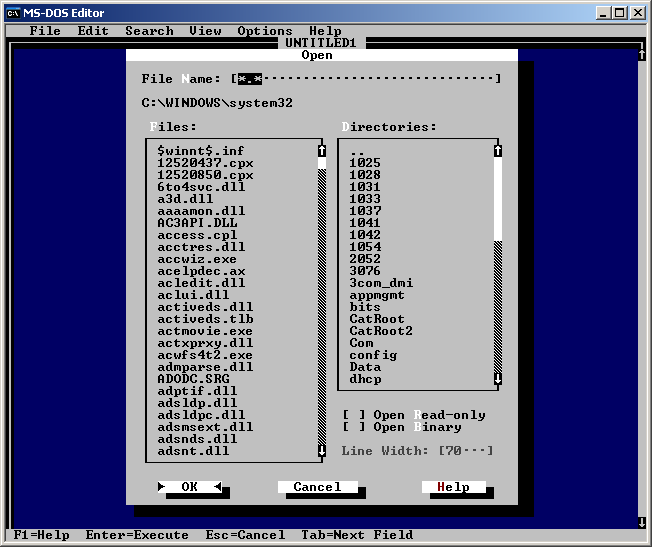Click the Help button in Open dialog

tap(454, 487)
